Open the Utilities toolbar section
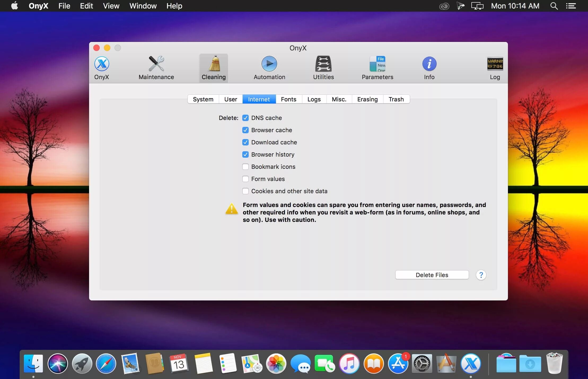Image resolution: width=588 pixels, height=379 pixels. point(323,64)
